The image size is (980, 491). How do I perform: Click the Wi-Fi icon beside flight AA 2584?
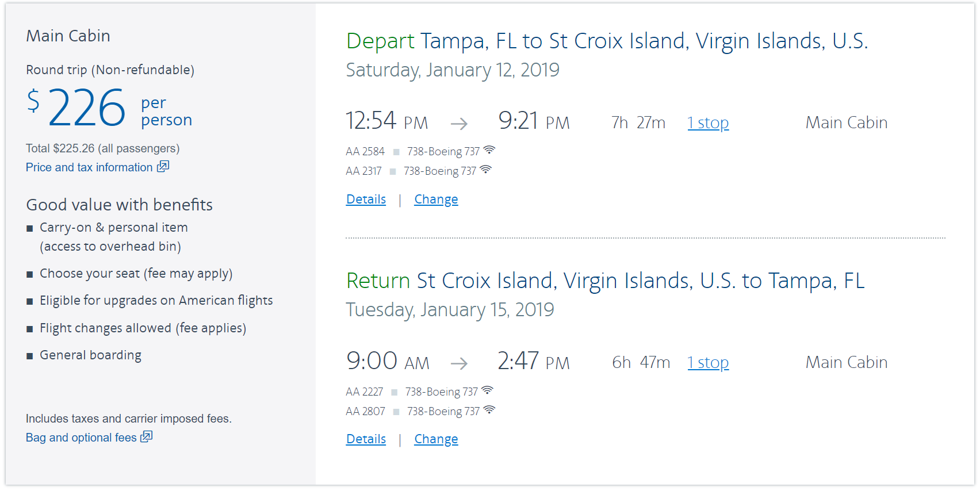click(489, 150)
